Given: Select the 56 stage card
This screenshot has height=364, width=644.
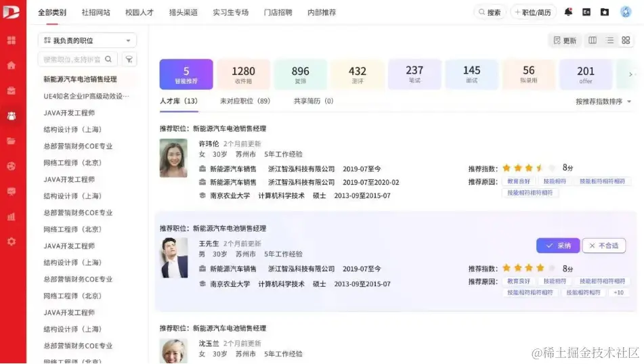Looking at the screenshot, I should (529, 74).
